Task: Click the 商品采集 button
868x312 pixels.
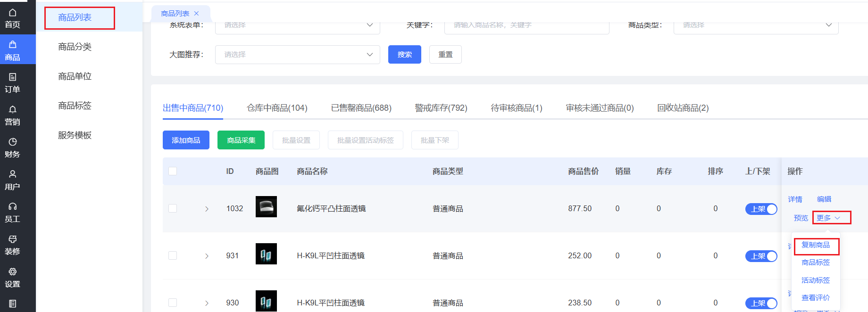Action: tap(241, 140)
